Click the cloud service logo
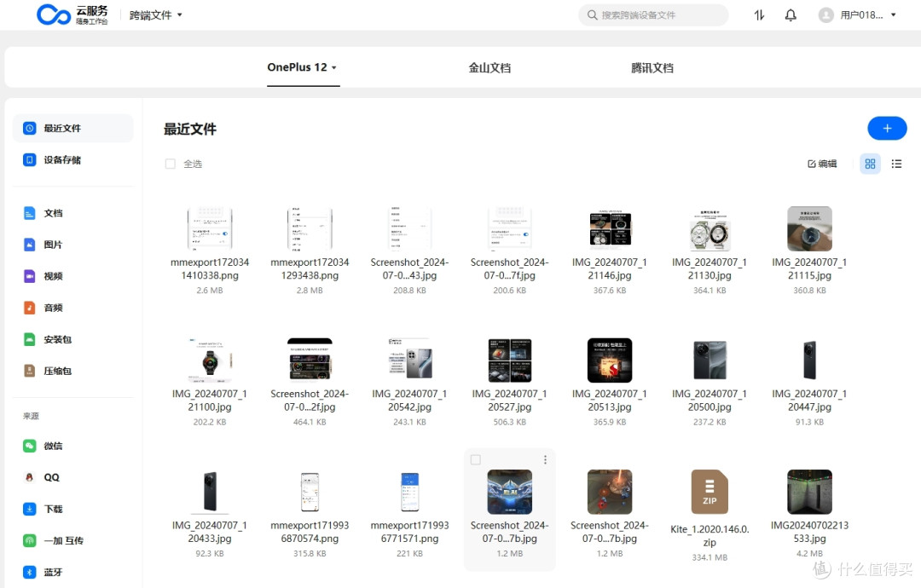Image resolution: width=921 pixels, height=588 pixels. point(72,14)
